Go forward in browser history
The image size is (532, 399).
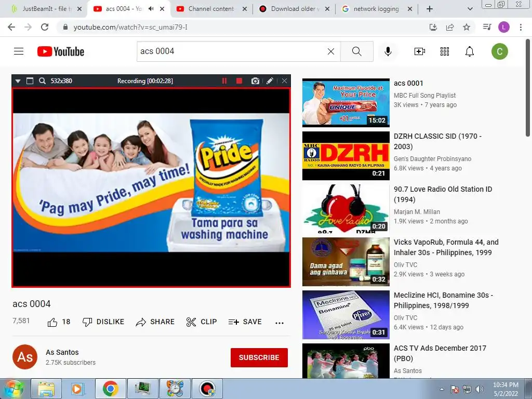tap(28, 27)
